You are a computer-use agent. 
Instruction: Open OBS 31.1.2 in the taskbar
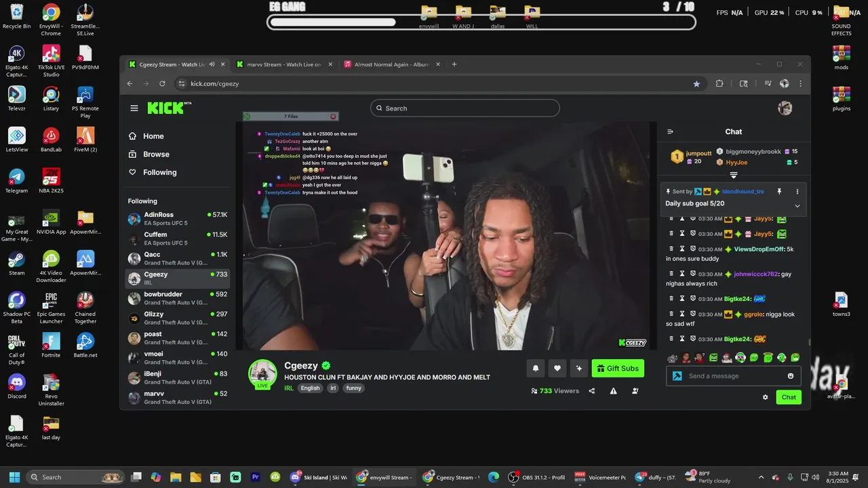537,477
